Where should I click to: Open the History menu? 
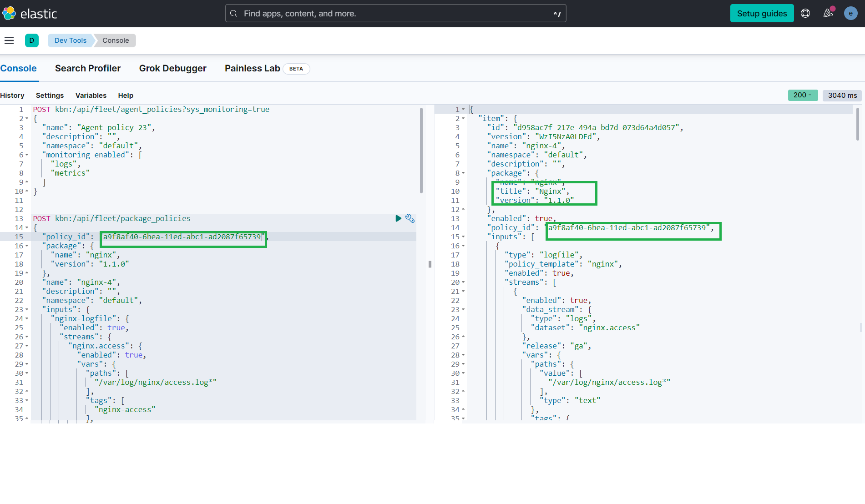point(12,95)
